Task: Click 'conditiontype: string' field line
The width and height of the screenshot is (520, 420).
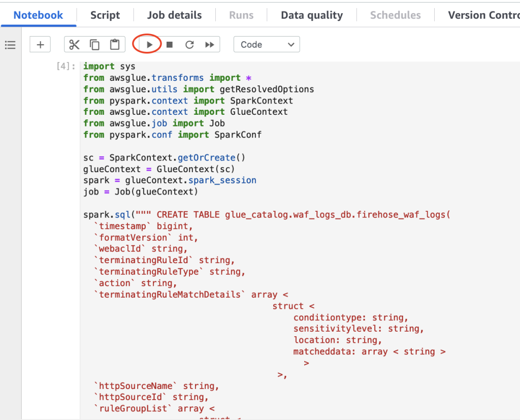Action: 350,317
